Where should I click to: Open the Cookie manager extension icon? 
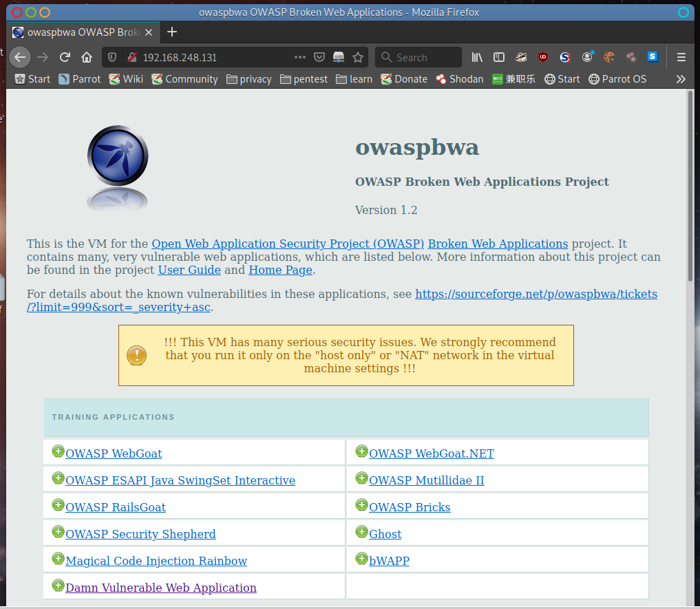coord(609,57)
